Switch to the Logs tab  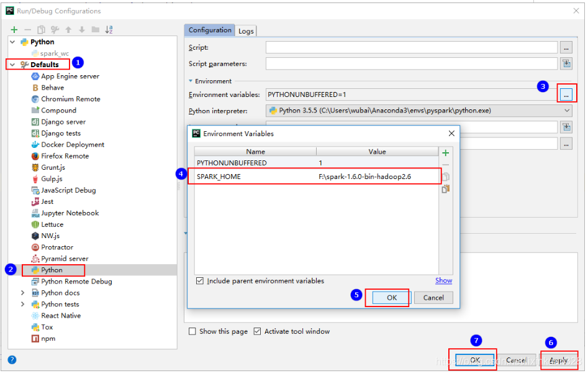[x=246, y=30]
